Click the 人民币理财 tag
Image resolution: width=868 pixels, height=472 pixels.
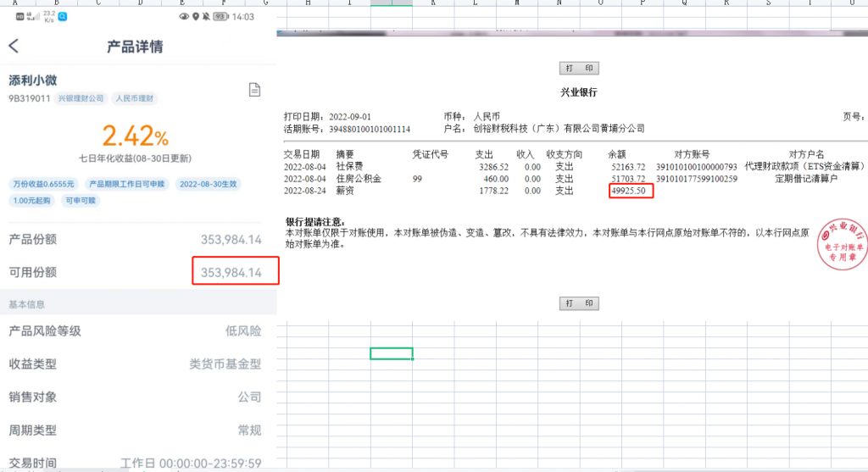click(x=134, y=98)
